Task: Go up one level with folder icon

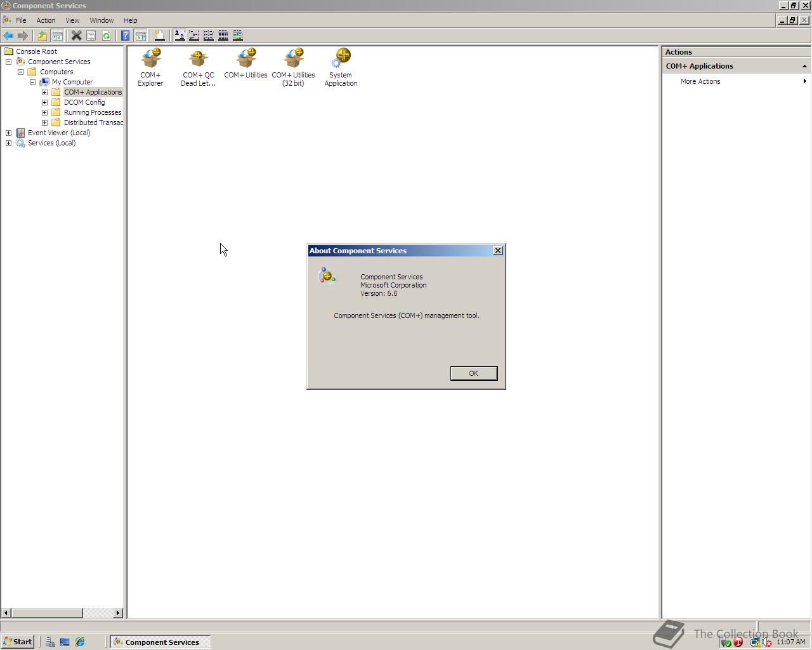Action: 42,36
